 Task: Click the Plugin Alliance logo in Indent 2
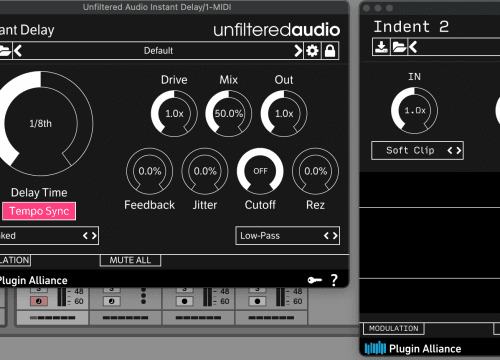[x=375, y=348]
